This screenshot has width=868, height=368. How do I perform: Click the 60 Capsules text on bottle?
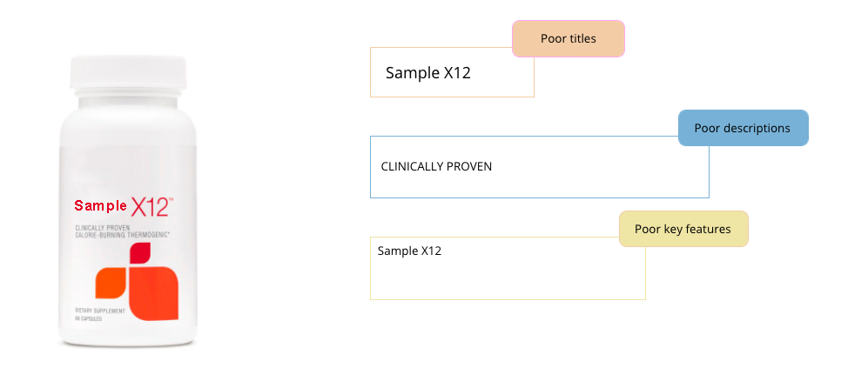(x=89, y=318)
